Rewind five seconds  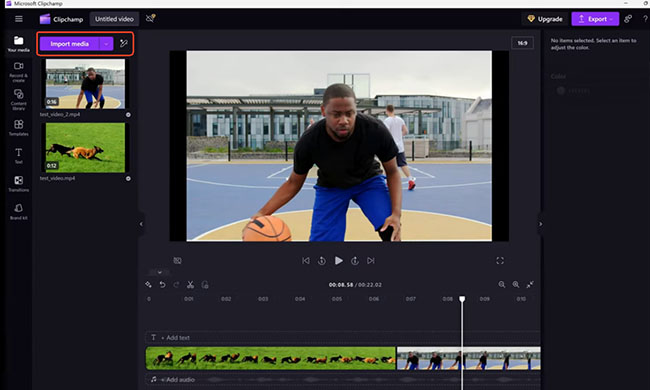[322, 260]
